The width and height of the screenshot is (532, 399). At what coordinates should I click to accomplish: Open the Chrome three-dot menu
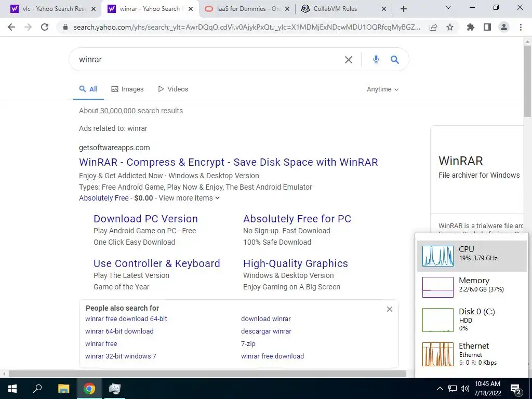click(521, 27)
